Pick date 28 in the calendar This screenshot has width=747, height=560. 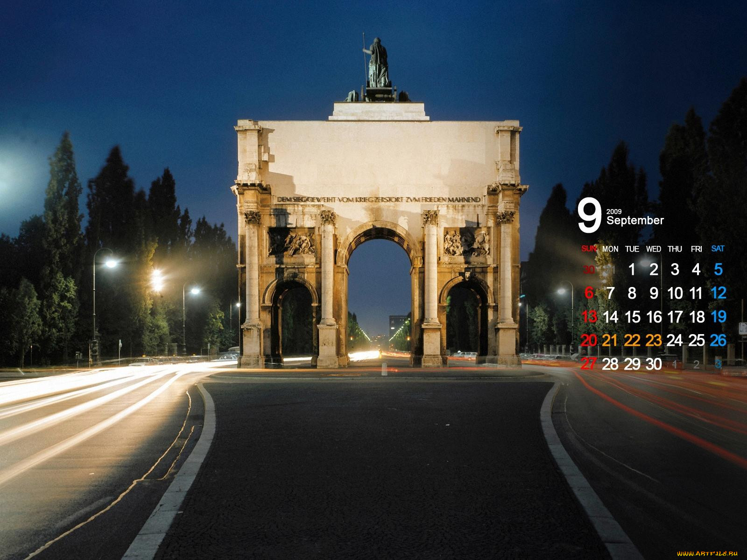pyautogui.click(x=610, y=364)
